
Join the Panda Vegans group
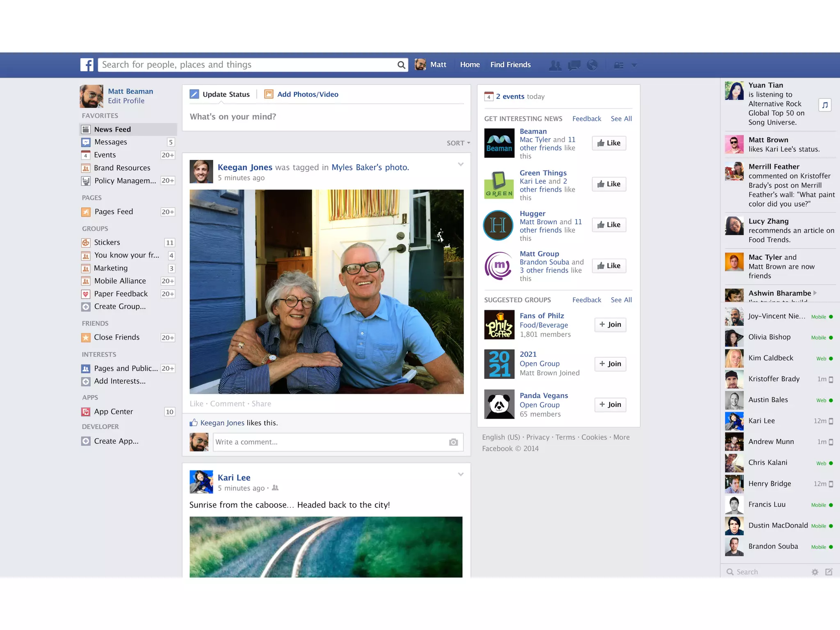tap(610, 404)
